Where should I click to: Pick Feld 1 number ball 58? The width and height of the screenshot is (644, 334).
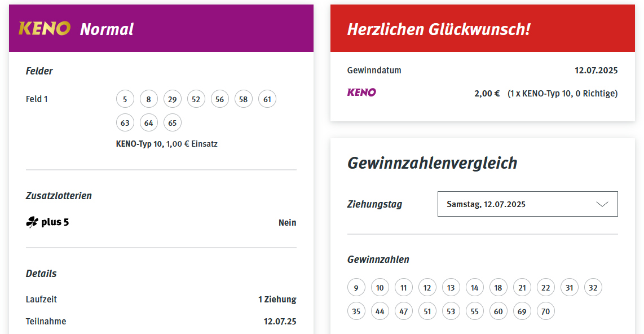click(244, 99)
